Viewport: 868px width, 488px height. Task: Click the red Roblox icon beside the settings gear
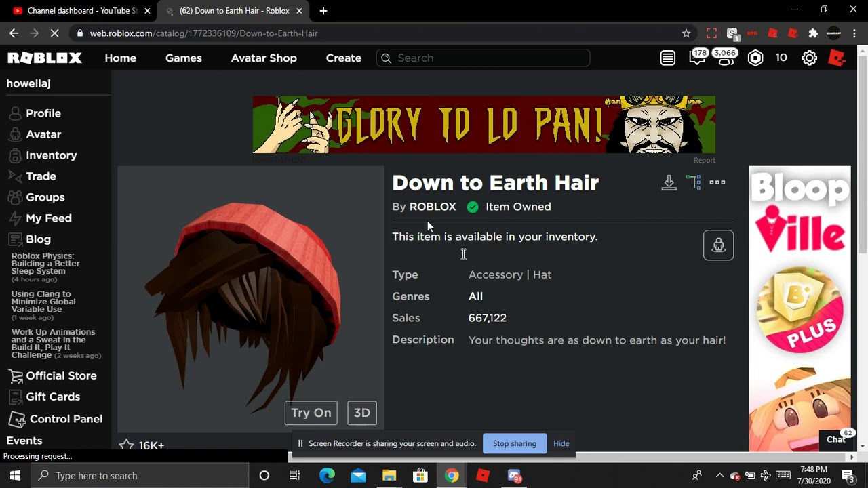coord(837,58)
